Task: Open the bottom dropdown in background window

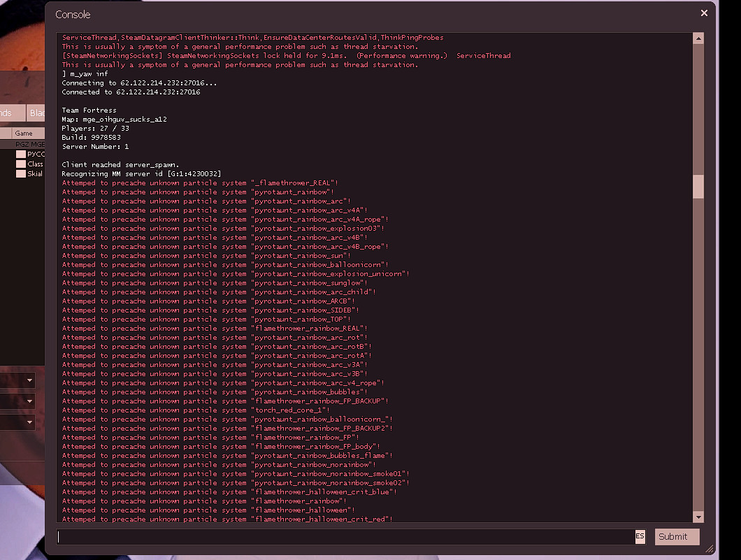Action: click(x=29, y=422)
